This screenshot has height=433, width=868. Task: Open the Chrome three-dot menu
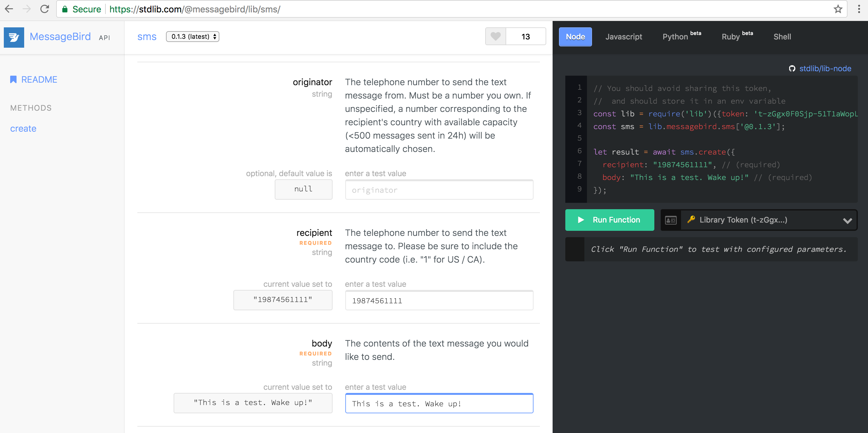(858, 9)
